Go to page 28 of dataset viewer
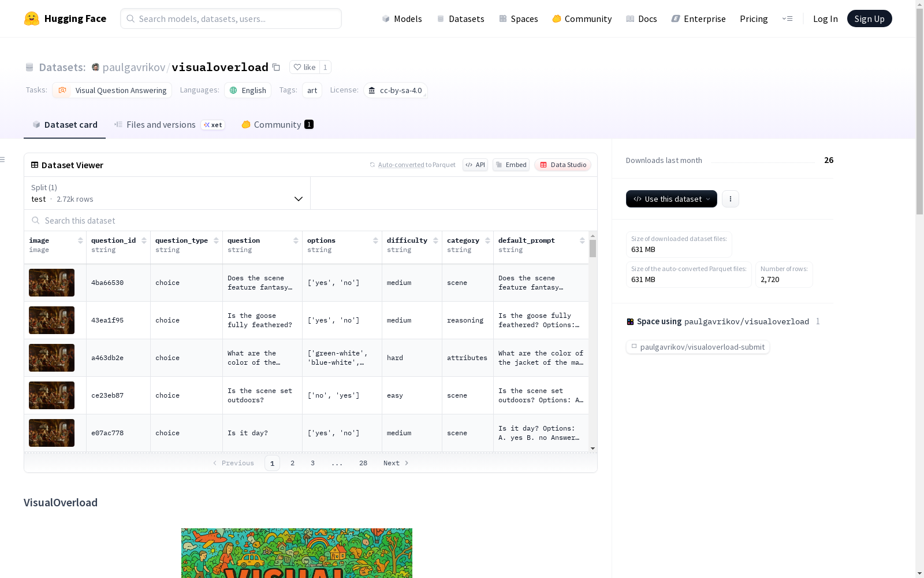The height and width of the screenshot is (578, 924). (x=363, y=463)
